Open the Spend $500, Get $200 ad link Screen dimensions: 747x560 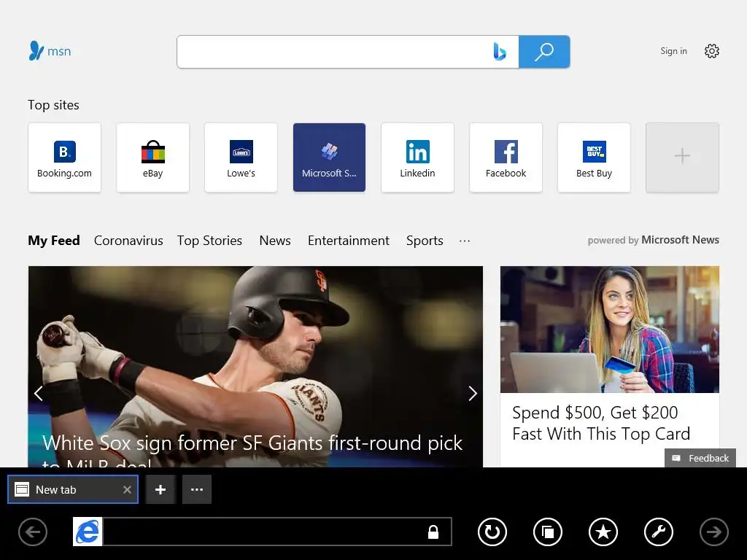click(x=601, y=424)
